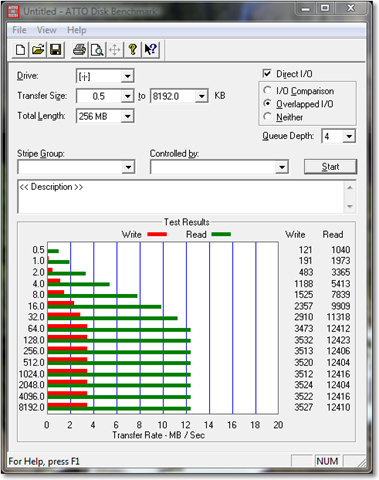Screen dimensions: 379x480
Task: Open the Total Length 256 MB dropdown
Action: pyautogui.click(x=127, y=116)
